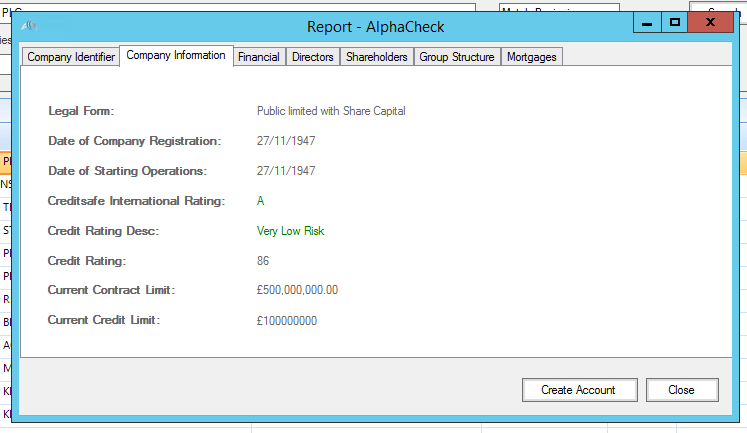This screenshot has width=747, height=433.
Task: Click the 'Credit Rating:' label
Action: tap(87, 261)
